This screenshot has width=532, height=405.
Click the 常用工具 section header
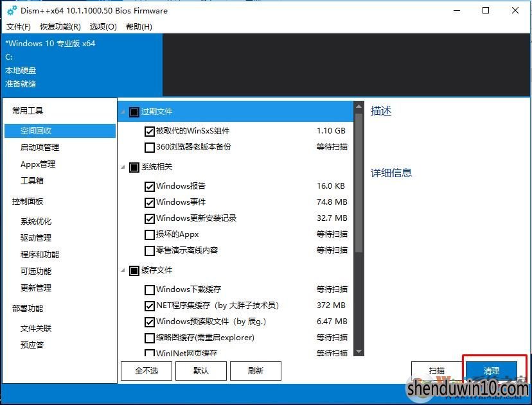click(x=28, y=110)
